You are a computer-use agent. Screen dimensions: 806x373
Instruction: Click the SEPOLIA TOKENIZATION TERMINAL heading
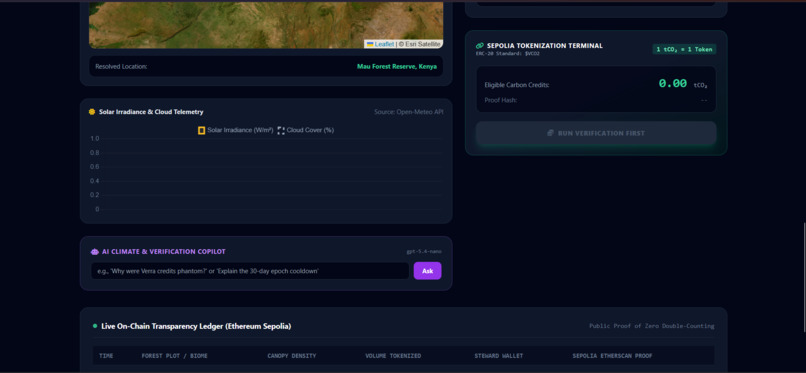tap(545, 46)
